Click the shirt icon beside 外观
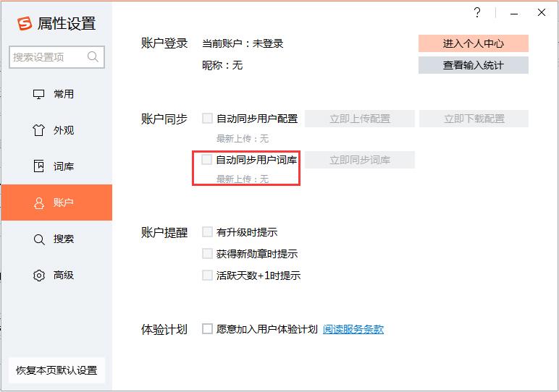 coord(39,130)
